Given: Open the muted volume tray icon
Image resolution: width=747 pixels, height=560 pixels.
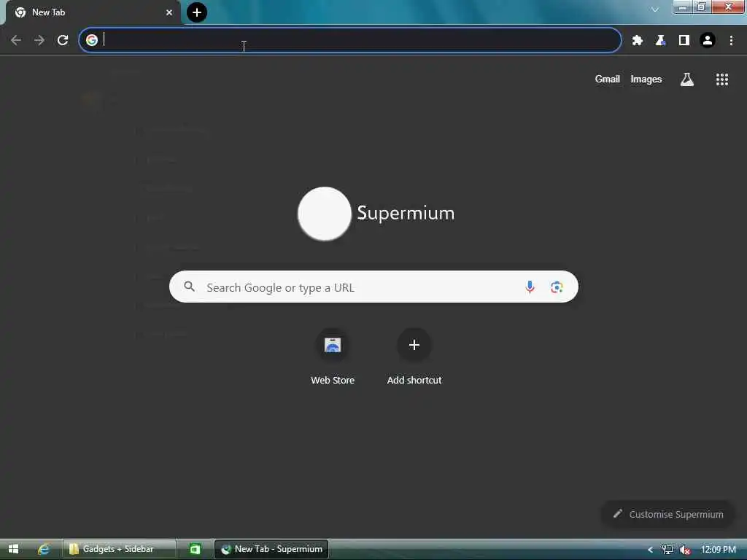Looking at the screenshot, I should 685,550.
